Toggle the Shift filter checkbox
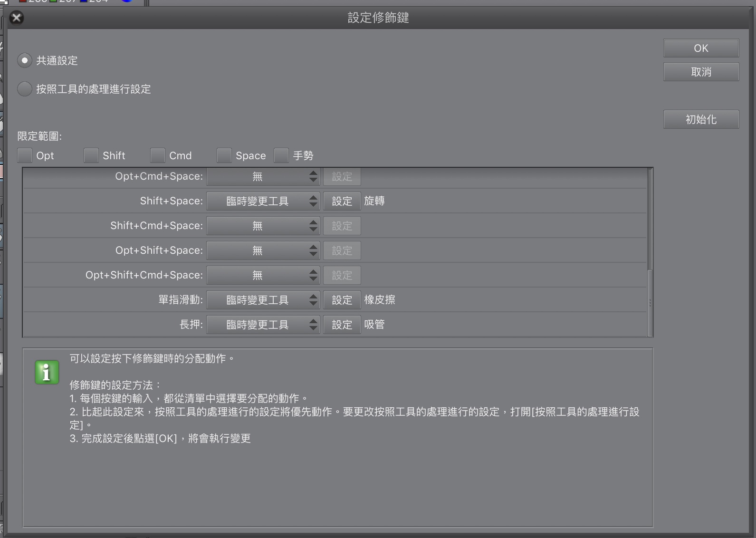 click(91, 155)
